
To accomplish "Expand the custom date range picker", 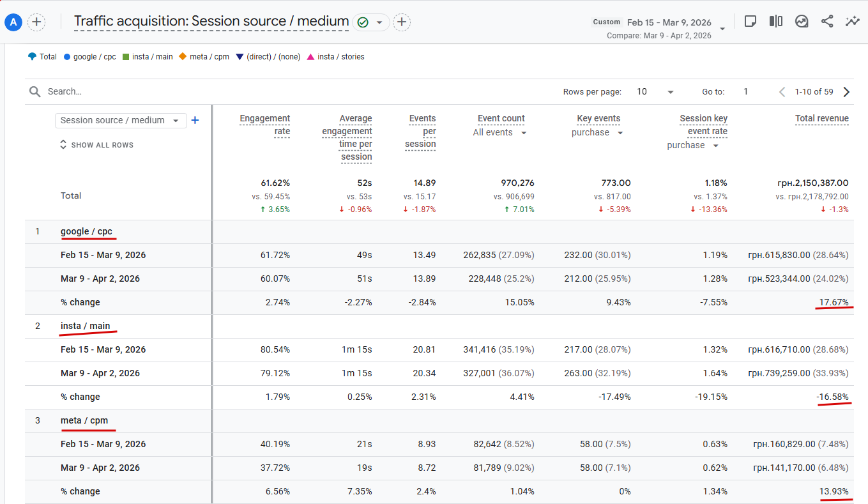I will (722, 28).
